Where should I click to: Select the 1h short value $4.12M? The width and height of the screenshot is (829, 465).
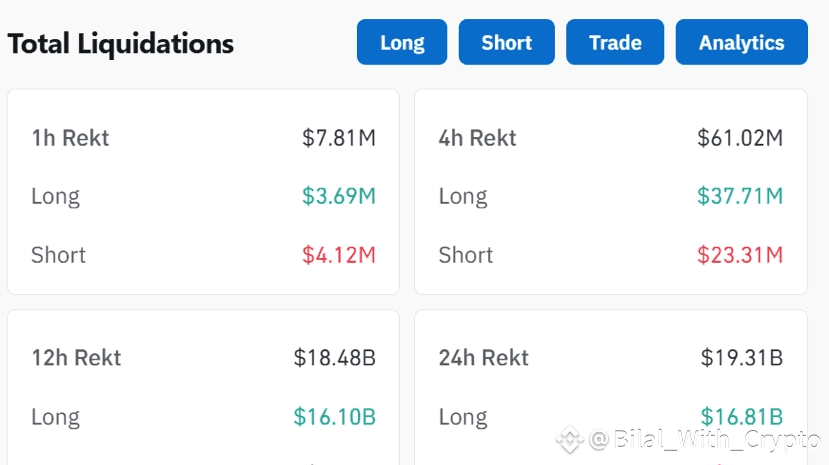click(339, 255)
